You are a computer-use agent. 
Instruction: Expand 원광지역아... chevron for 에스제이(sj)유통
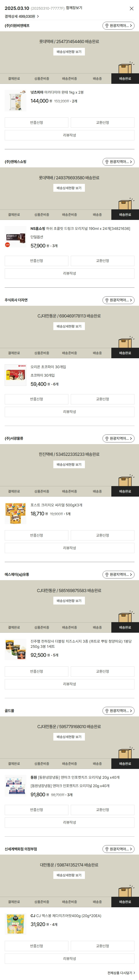pyautogui.click(x=131, y=574)
